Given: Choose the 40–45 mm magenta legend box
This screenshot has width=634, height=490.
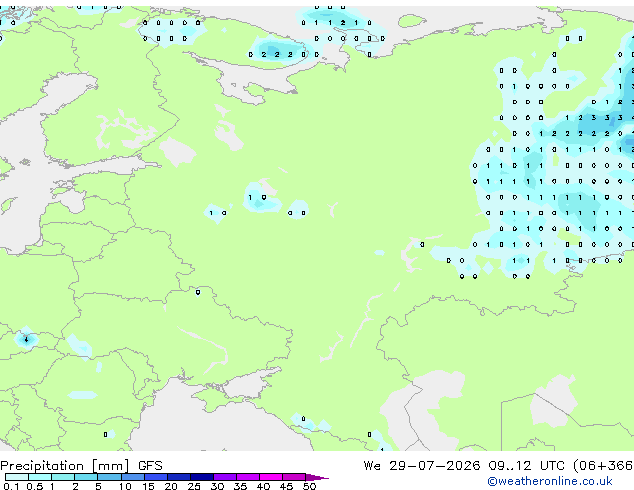Looking at the screenshot, I should point(271,477).
